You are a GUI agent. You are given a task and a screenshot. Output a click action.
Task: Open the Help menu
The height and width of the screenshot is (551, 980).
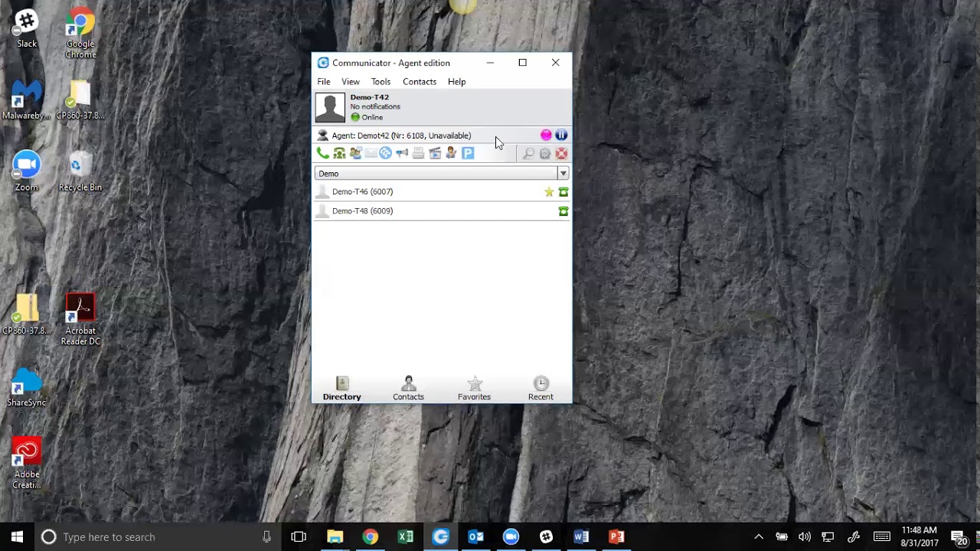[456, 82]
